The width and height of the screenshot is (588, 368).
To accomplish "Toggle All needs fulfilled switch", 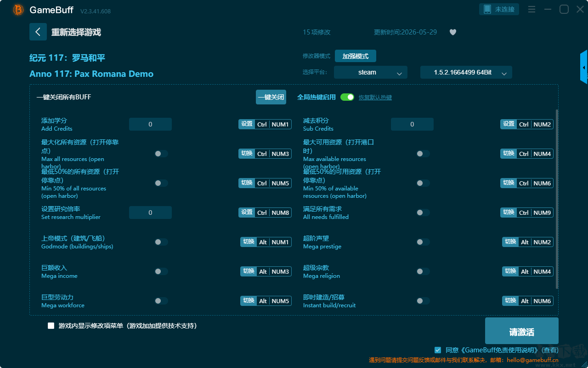I will coord(423,213).
